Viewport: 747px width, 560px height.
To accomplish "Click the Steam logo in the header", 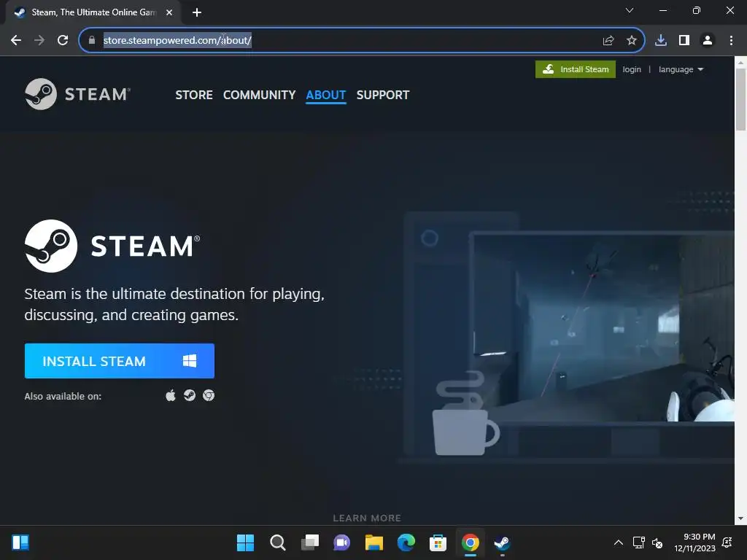I will click(x=77, y=94).
